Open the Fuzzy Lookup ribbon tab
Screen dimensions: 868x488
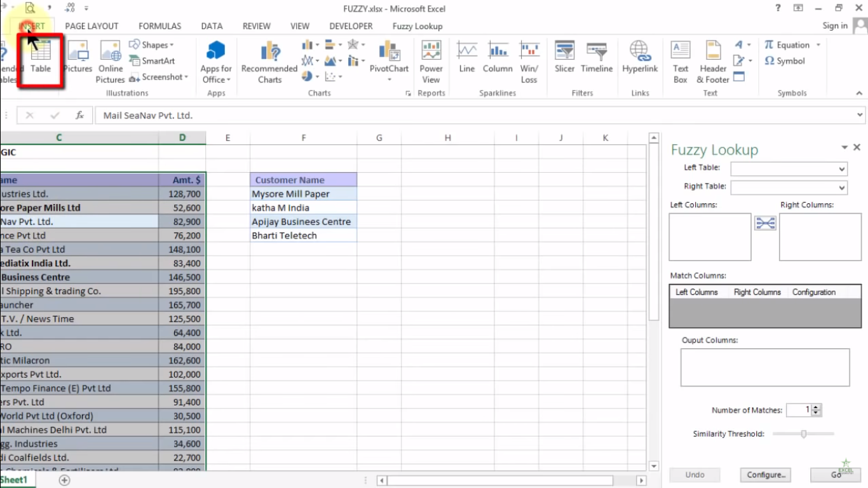(x=417, y=26)
